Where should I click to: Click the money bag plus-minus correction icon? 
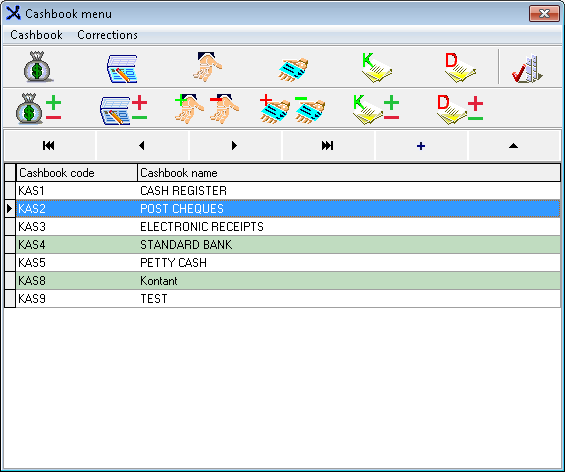point(38,108)
